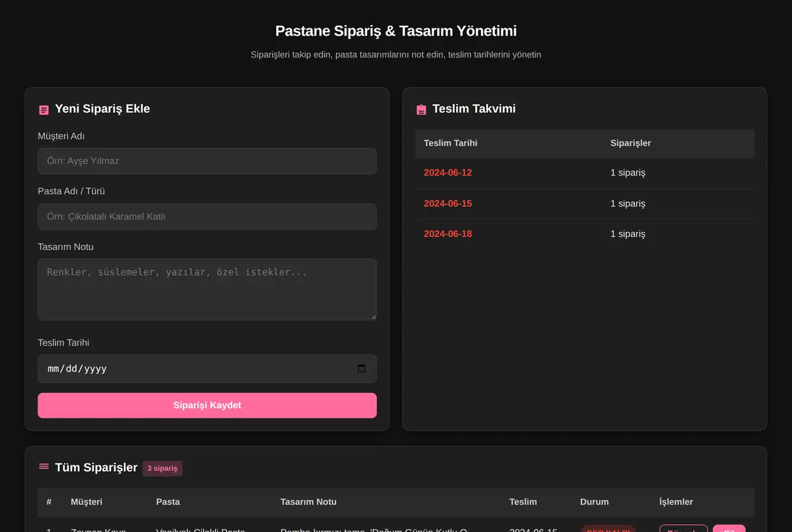This screenshot has width=792, height=532.
Task: Focus the Müşteri Adı text field
Action: pos(207,161)
